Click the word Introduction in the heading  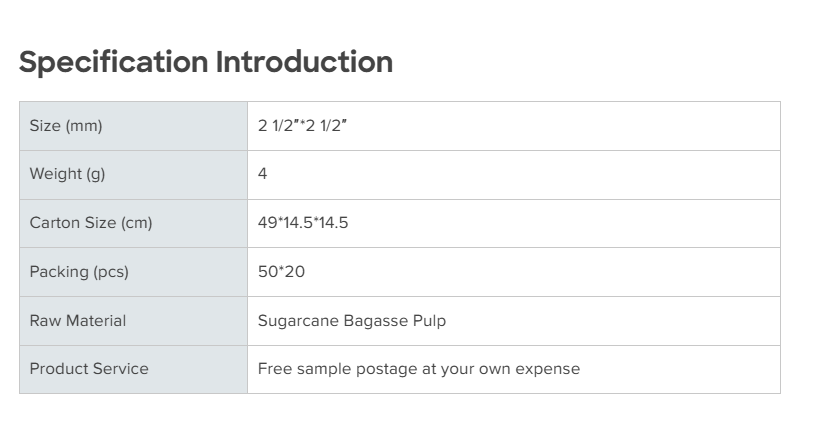point(304,62)
